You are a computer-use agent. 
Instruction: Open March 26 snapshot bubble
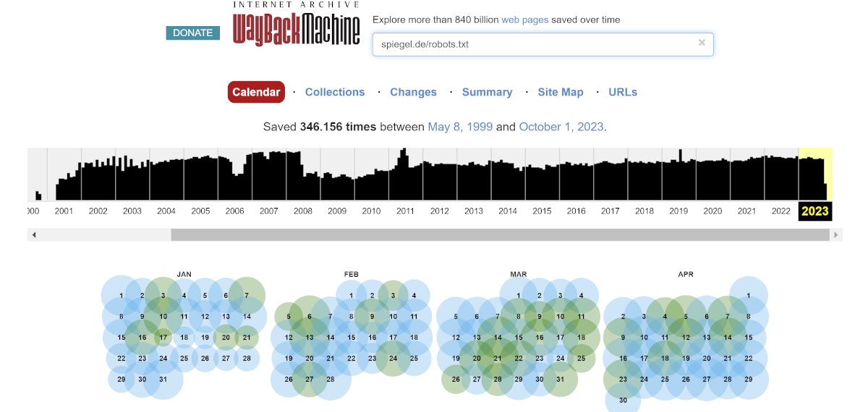tap(456, 379)
